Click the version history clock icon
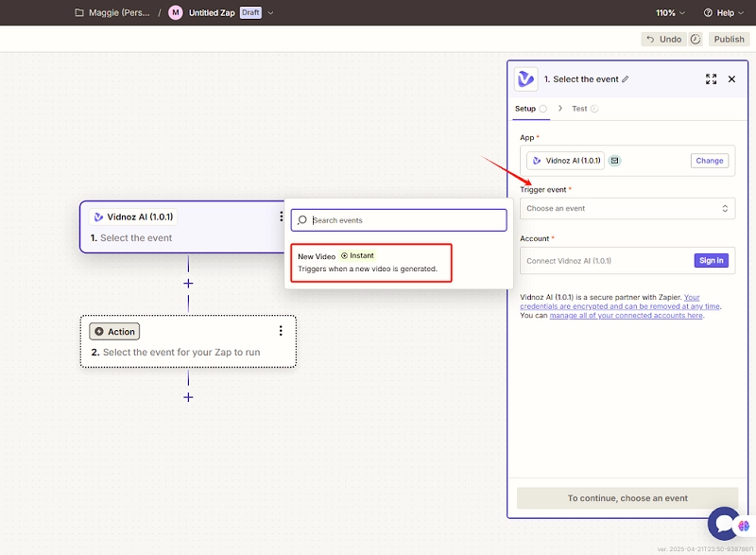 pyautogui.click(x=696, y=39)
